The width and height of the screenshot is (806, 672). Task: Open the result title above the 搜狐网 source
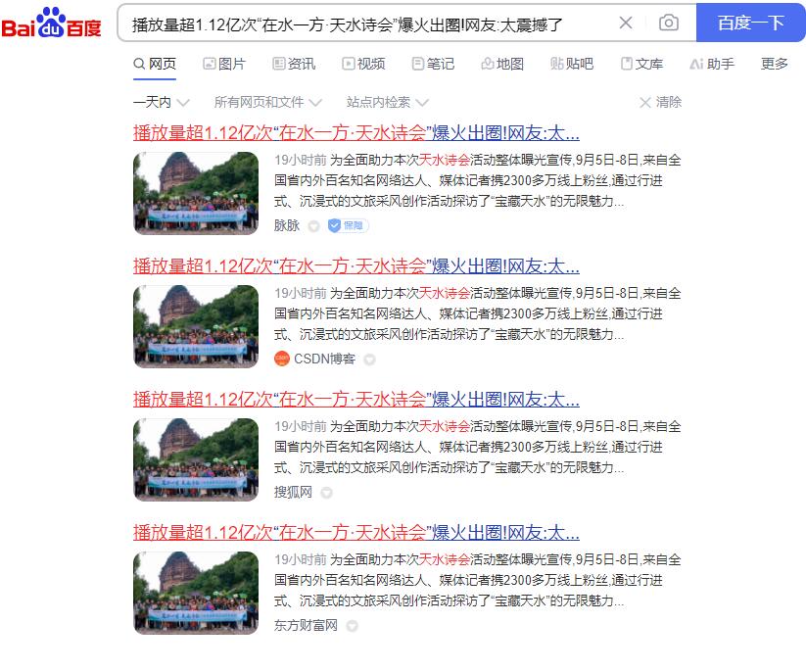[x=356, y=400]
